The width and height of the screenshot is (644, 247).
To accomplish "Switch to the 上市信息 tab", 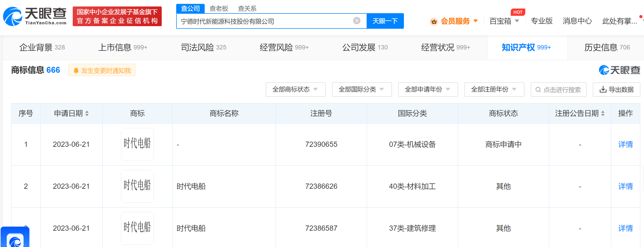I will 123,47.
